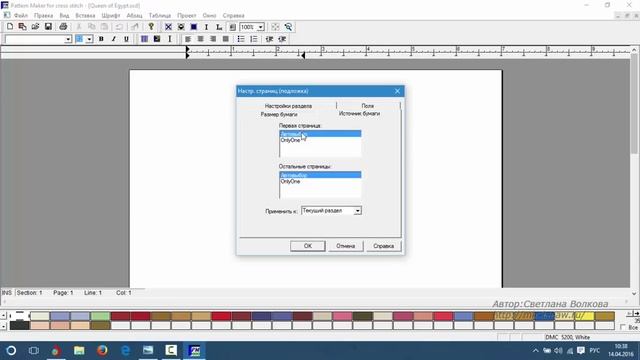Apply numbered list formatting
This screenshot has width=640, height=360.
(253, 39)
